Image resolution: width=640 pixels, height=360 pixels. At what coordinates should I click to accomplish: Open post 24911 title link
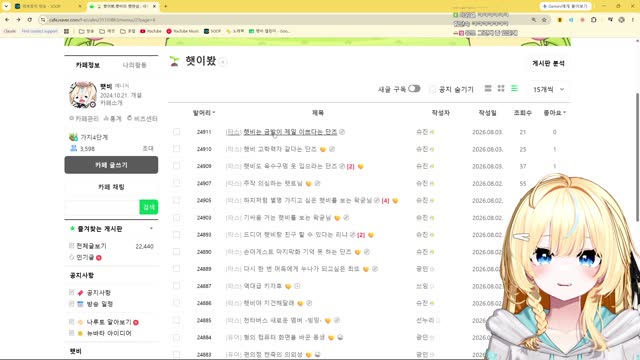click(x=290, y=132)
